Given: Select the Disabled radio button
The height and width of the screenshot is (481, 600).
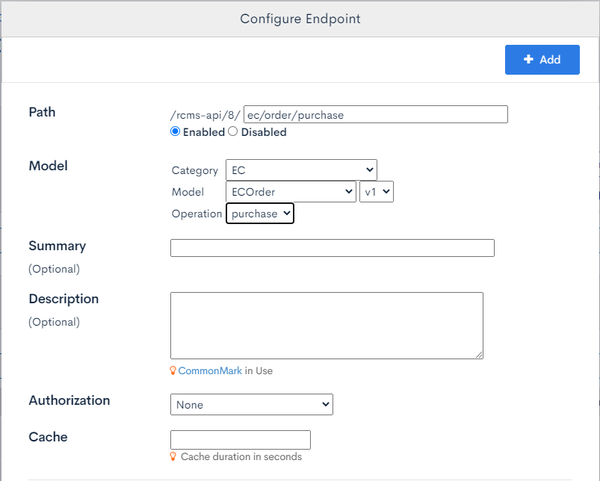Looking at the screenshot, I should coord(233,132).
